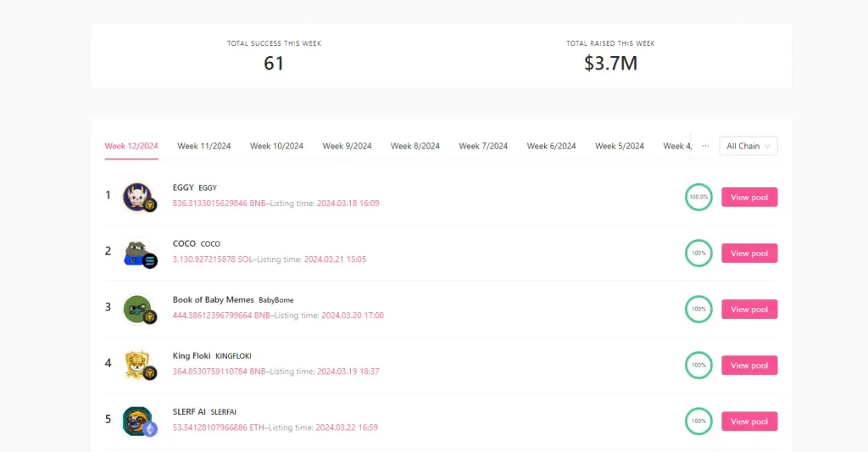This screenshot has height=452, width=868.
Task: Click listing time 2024.03.18 16:09
Action: point(348,204)
